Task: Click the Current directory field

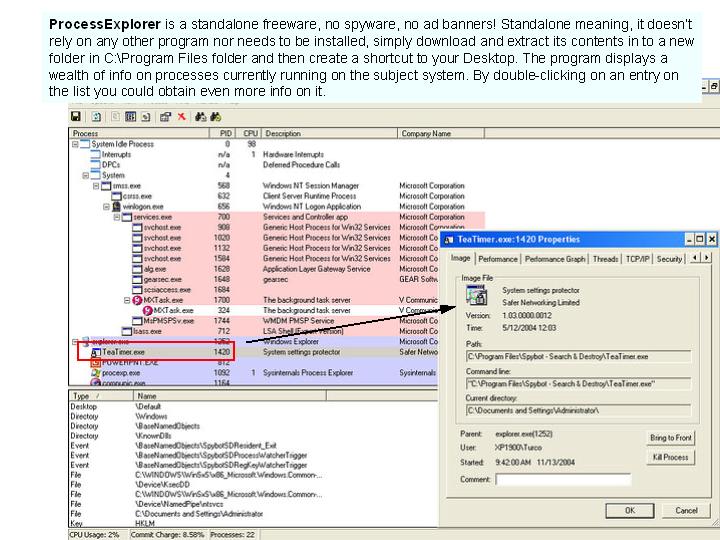Action: [579, 411]
